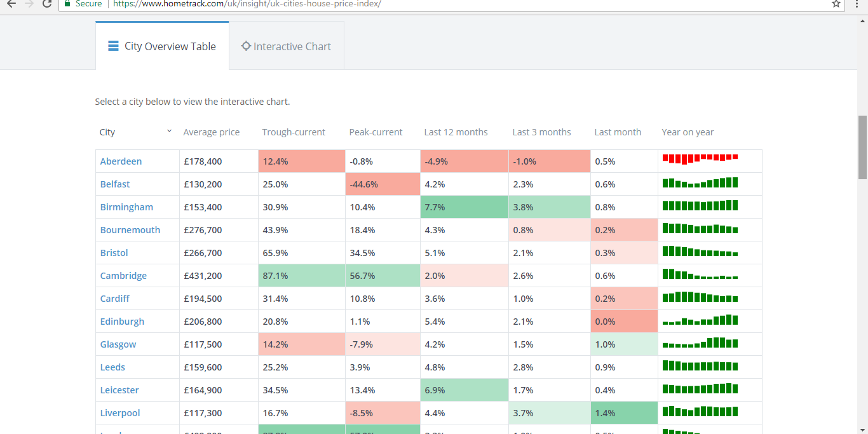
Task: Switch to the Interactive Chart tab
Action: [287, 46]
